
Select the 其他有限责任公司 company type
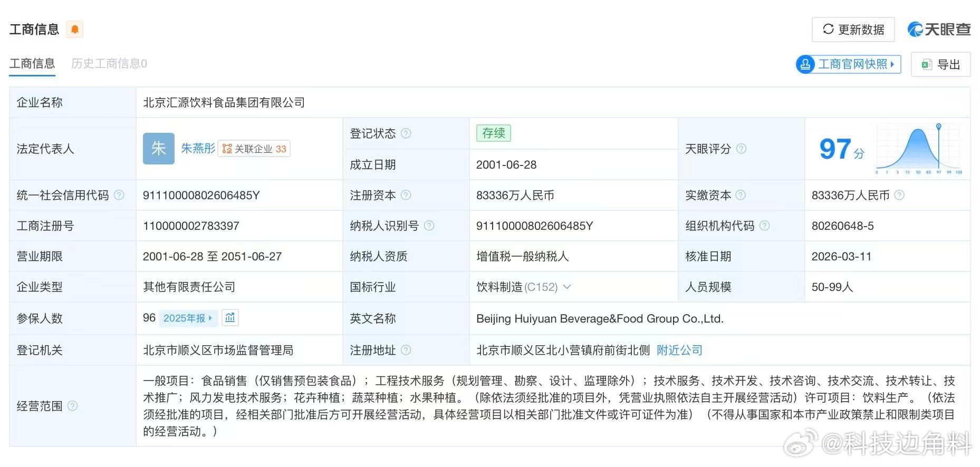click(x=189, y=287)
